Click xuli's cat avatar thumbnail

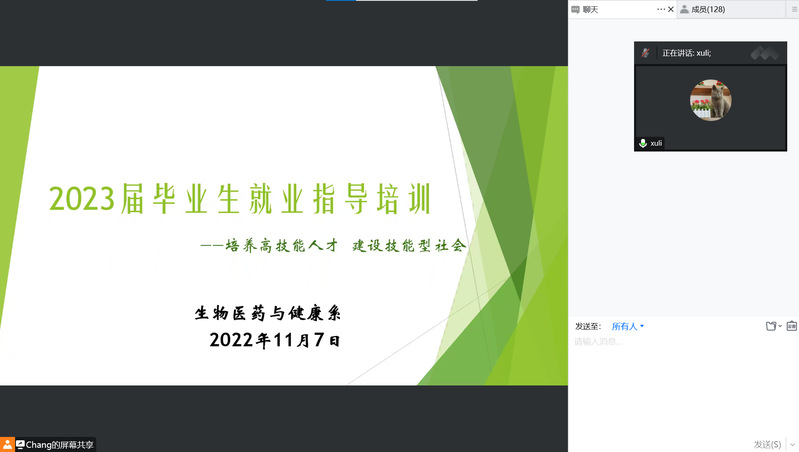tap(711, 100)
